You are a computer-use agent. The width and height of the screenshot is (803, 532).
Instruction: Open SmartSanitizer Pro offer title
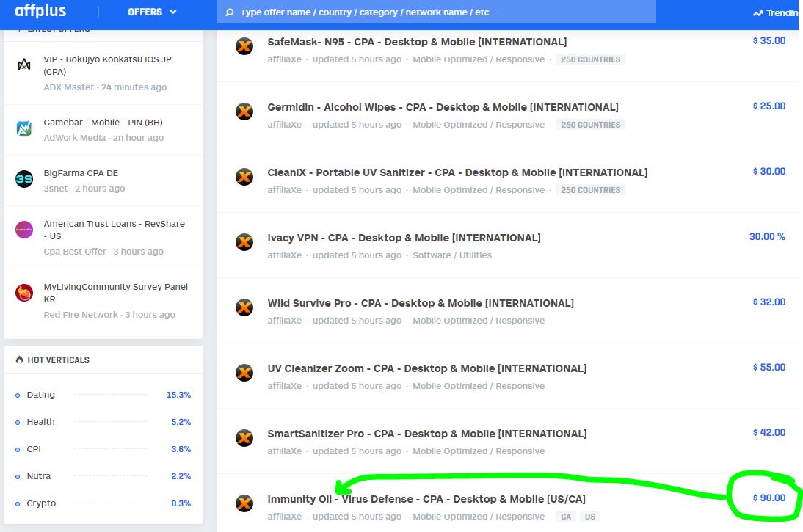(427, 434)
